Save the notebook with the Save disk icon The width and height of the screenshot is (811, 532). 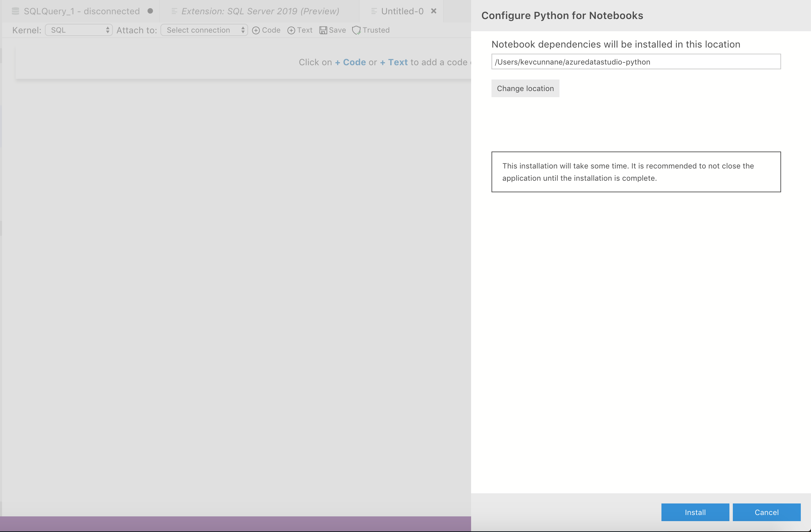(x=323, y=30)
